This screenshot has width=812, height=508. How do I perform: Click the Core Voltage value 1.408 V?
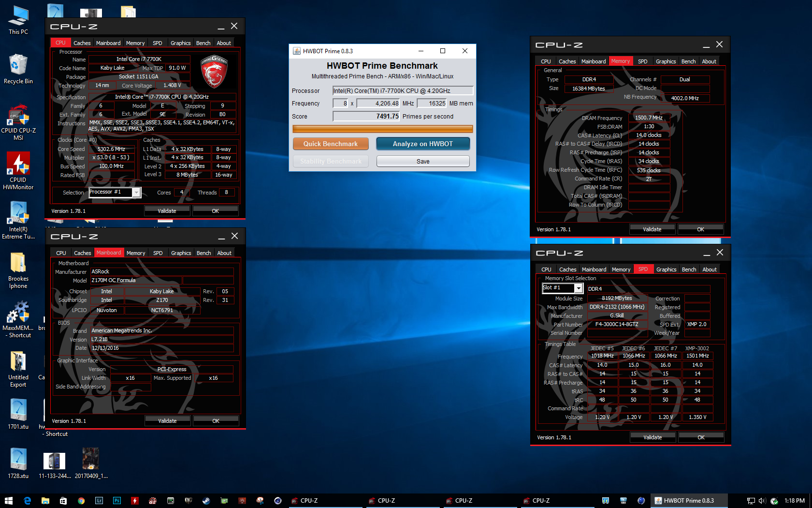tap(172, 85)
